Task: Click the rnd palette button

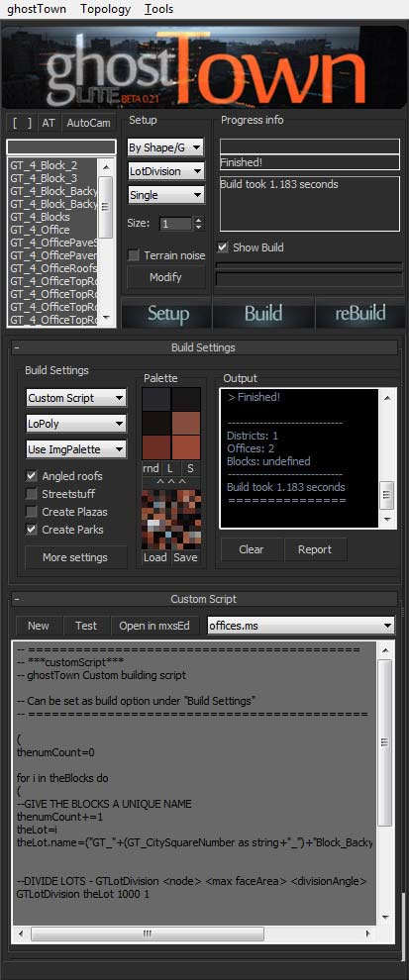Action: pos(151,468)
